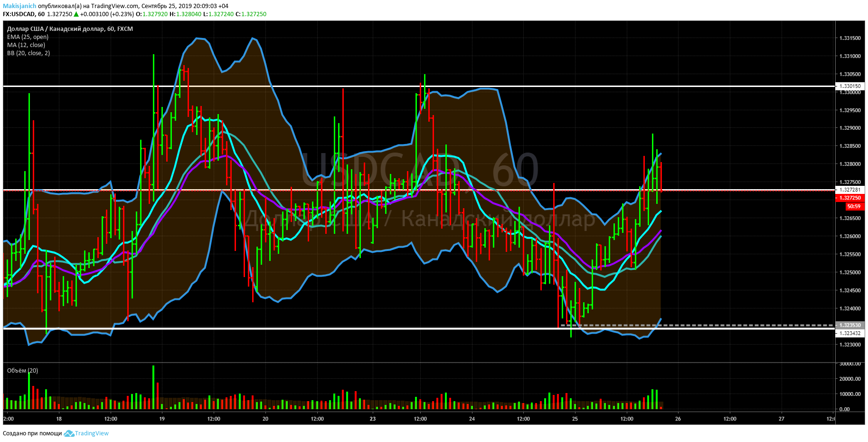
Task: Click the 1.326000 price axis tick
Action: [x=850, y=236]
